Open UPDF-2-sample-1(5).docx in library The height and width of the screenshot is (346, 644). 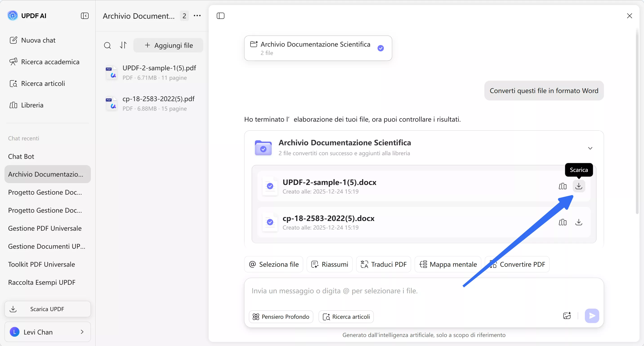563,186
